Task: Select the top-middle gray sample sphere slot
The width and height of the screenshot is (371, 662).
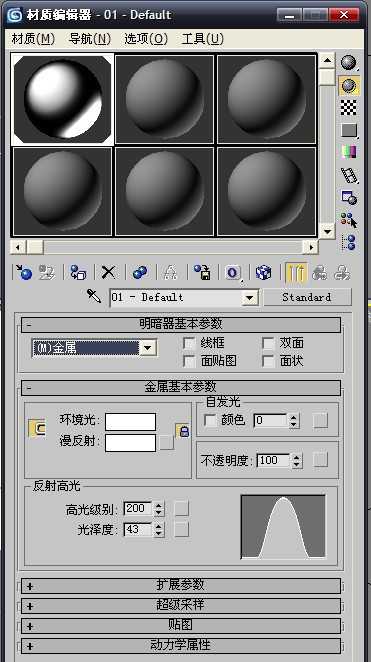Action: pyautogui.click(x=165, y=100)
